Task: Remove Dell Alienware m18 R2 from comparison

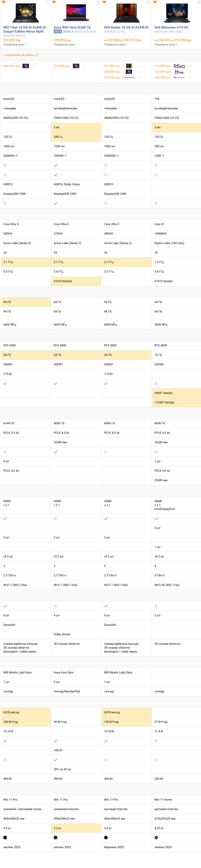Action: [199, 2]
